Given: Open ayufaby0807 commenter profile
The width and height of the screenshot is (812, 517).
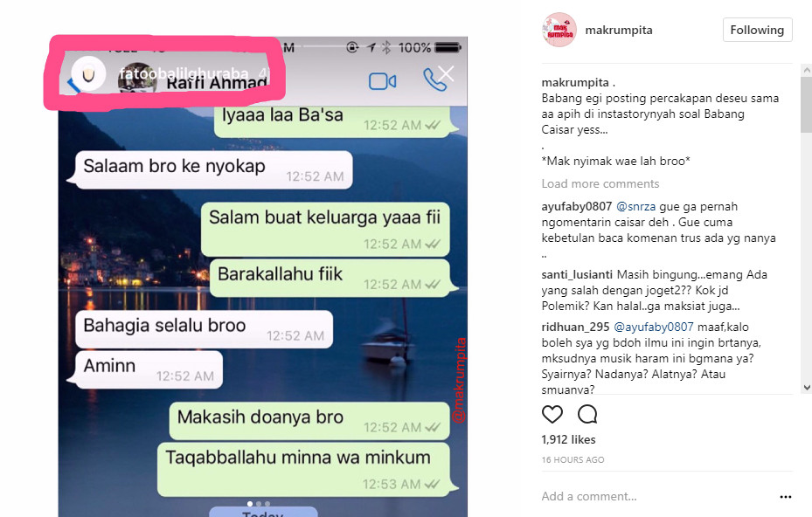Looking at the screenshot, I should pyautogui.click(x=576, y=206).
